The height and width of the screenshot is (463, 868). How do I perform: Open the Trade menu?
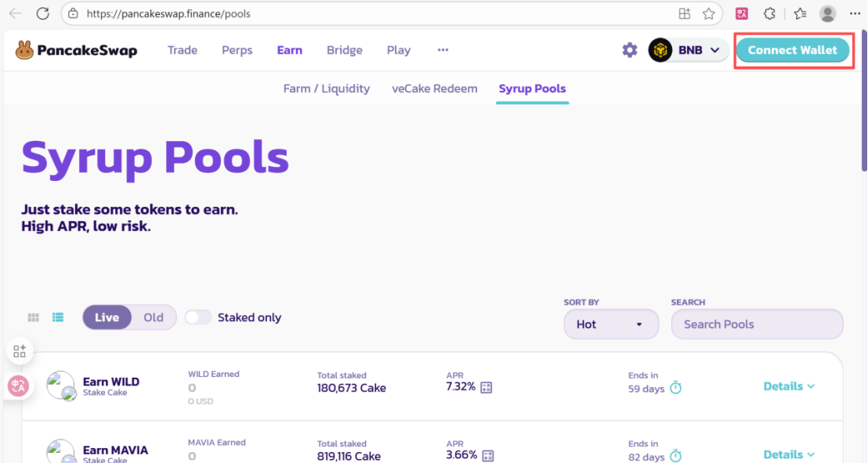[182, 50]
